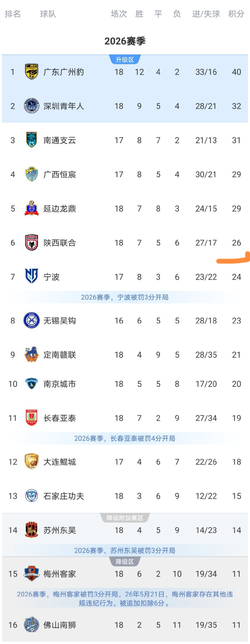Image resolution: width=250 pixels, height=644 pixels.
Task: Tap the 升级区 zone label
Action: coord(125,60)
